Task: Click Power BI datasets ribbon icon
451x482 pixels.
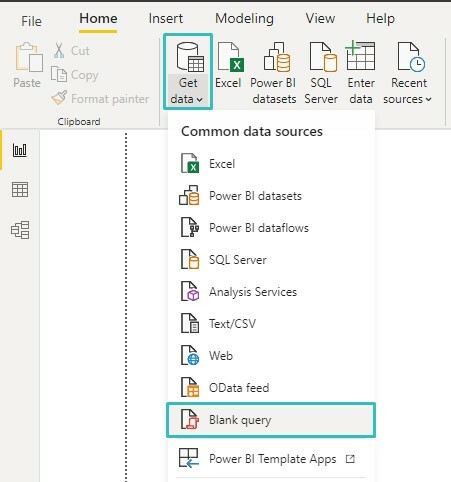Action: tap(277, 57)
